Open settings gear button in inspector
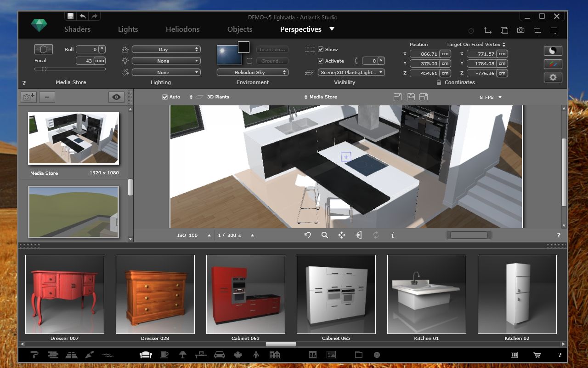The image size is (588, 368). 553,77
